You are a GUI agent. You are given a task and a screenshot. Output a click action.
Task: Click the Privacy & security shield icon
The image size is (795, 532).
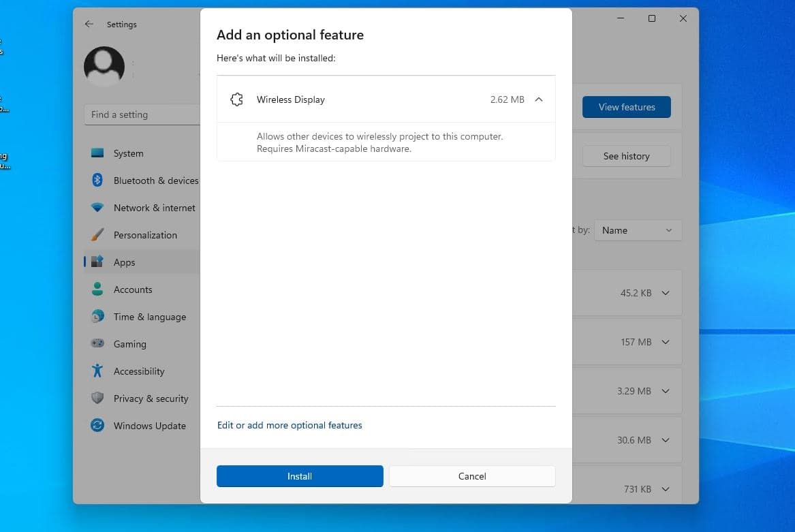(x=97, y=398)
